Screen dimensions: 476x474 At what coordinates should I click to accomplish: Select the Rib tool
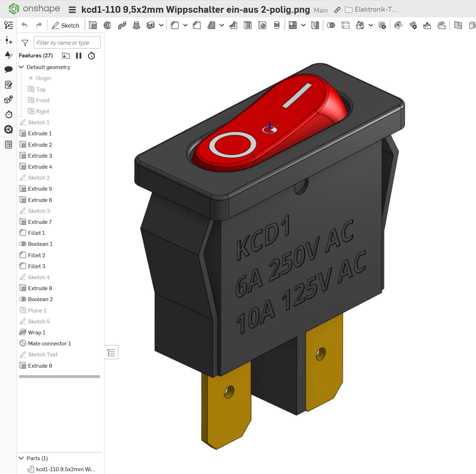[x=233, y=25]
